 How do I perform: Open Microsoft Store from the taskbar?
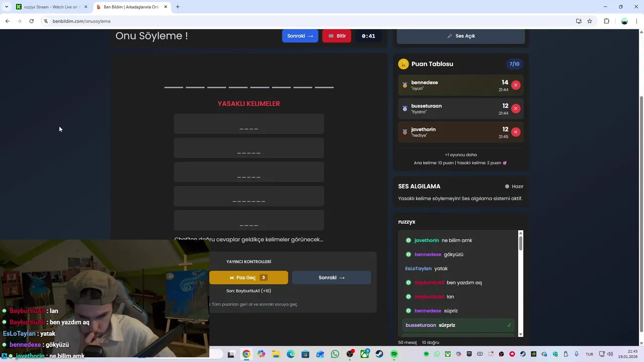pos(305,354)
